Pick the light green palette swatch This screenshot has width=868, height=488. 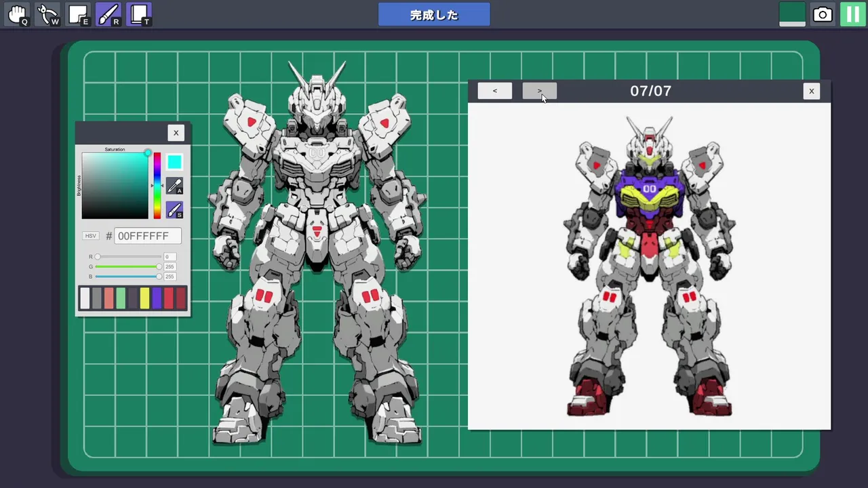pos(121,298)
